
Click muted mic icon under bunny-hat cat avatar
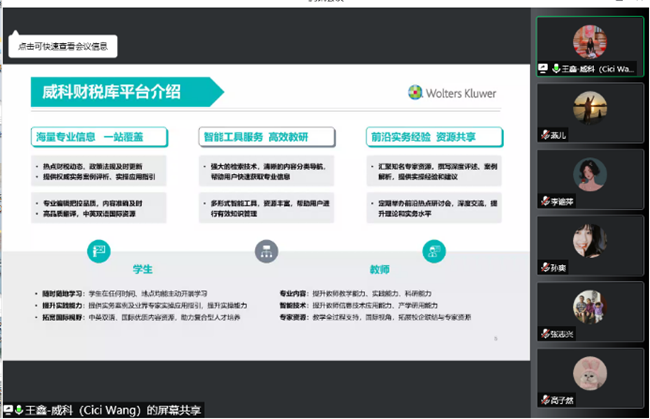[546, 400]
